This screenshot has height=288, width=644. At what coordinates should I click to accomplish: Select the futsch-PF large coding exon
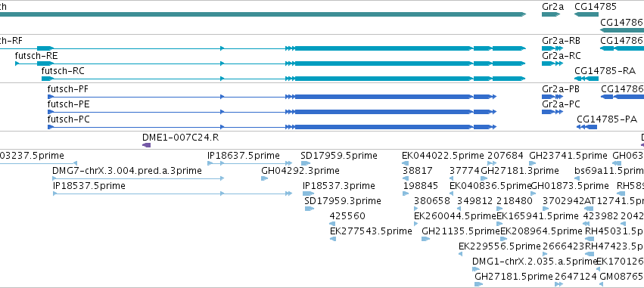pos(384,97)
